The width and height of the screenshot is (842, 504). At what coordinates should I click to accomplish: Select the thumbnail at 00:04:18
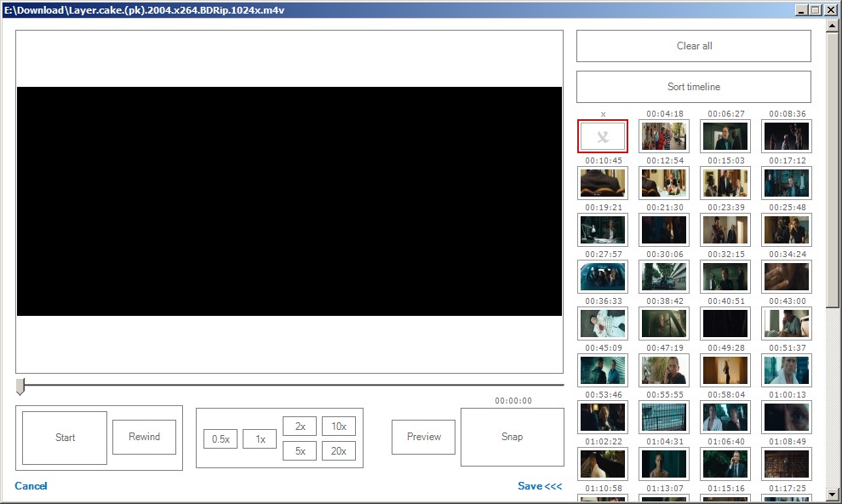coord(664,136)
